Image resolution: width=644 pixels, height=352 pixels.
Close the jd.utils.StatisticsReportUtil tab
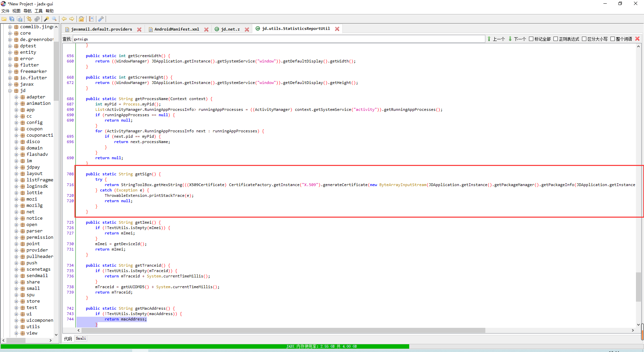pos(337,29)
